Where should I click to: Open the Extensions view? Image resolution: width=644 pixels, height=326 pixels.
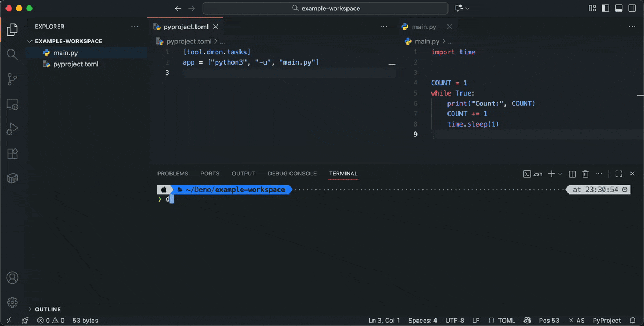pos(12,154)
